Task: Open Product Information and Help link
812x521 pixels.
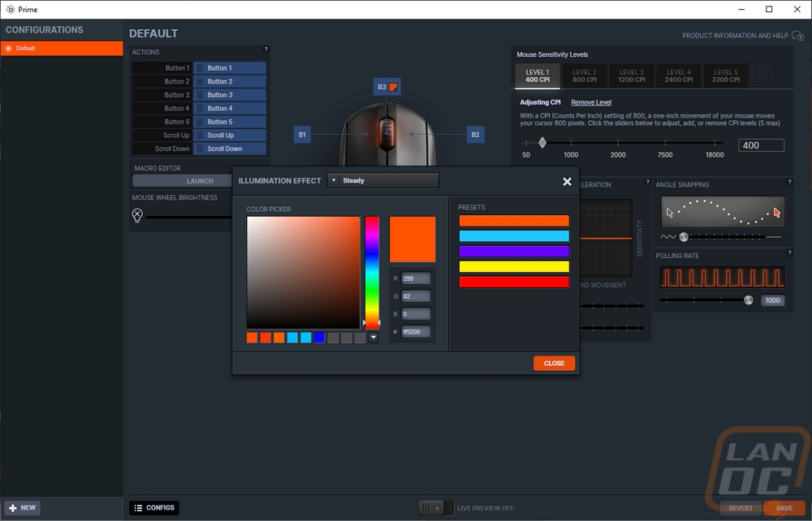Action: [735, 36]
